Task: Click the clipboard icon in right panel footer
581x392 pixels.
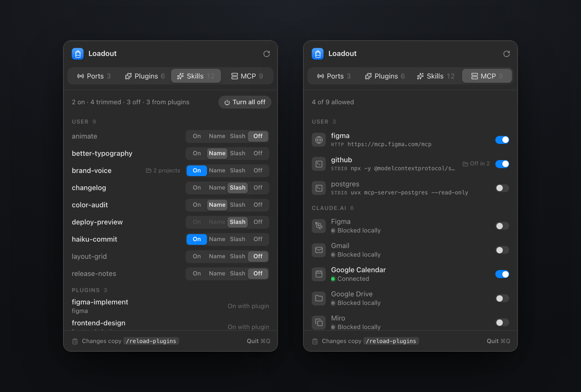Action: click(315, 341)
